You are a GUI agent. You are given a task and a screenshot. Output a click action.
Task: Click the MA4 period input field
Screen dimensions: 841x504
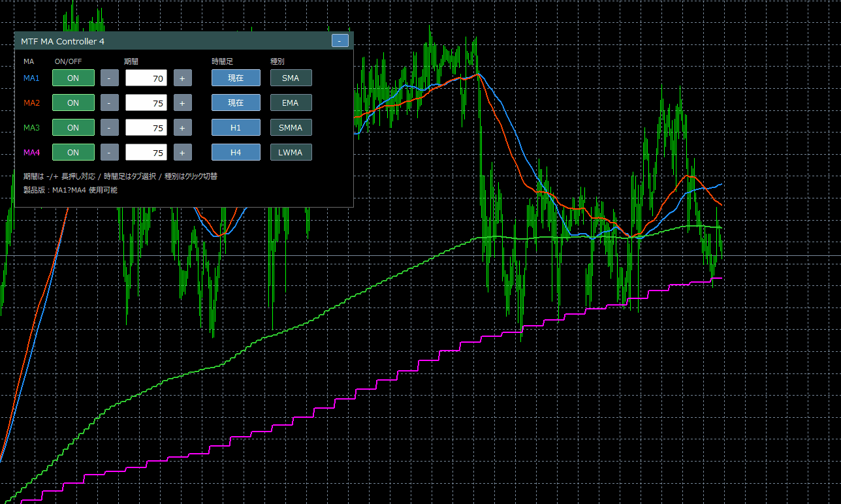[146, 152]
